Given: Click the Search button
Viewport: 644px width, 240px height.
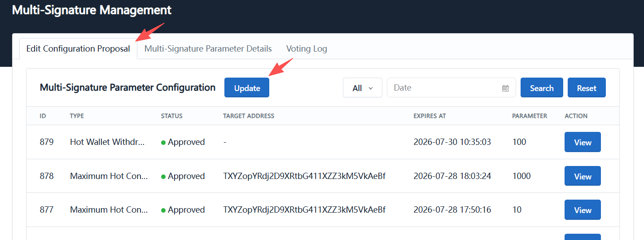Looking at the screenshot, I should pos(542,87).
